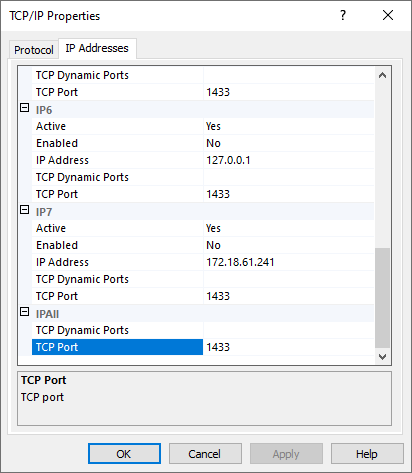Select IP7 Active value Yes
This screenshot has width=412, height=473.
pos(288,228)
